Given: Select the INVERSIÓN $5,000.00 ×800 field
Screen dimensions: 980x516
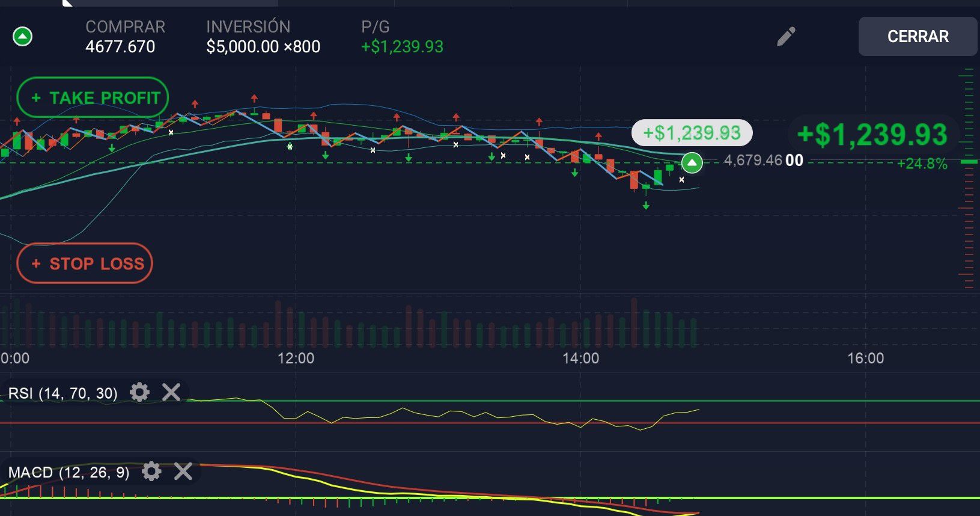Looking at the screenshot, I should [x=263, y=37].
